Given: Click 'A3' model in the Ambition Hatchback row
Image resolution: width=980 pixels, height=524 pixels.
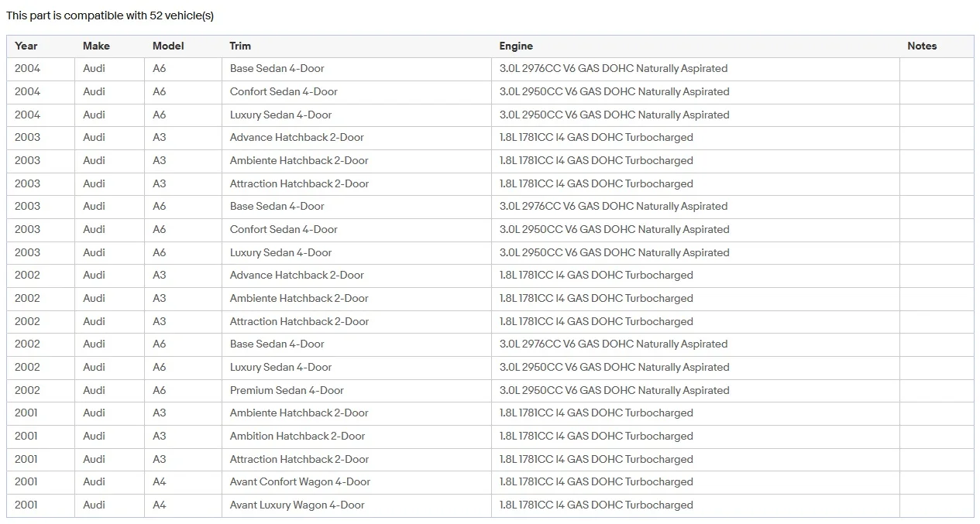Looking at the screenshot, I should pyautogui.click(x=160, y=436).
